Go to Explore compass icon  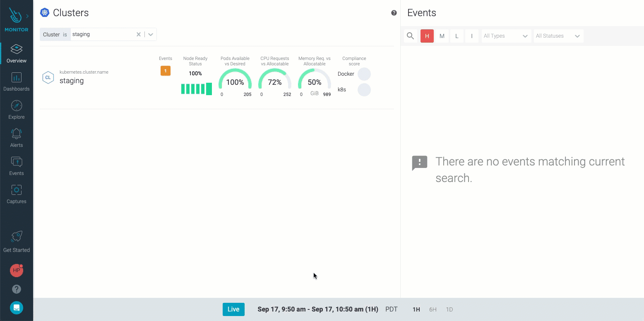point(17,105)
